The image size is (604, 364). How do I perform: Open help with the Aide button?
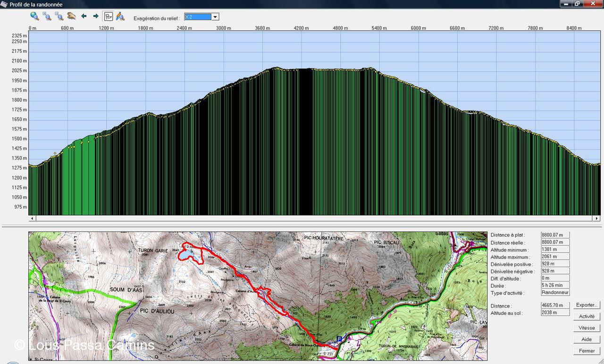[587, 339]
